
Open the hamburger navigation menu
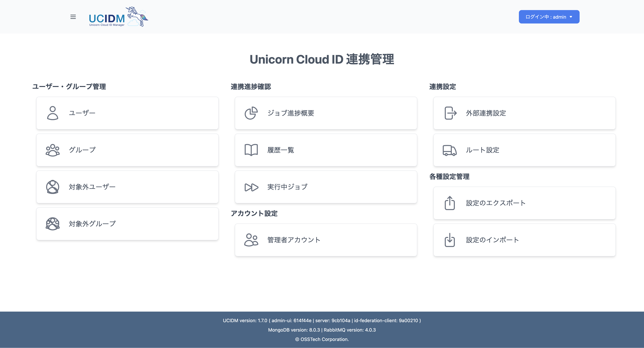(x=73, y=17)
